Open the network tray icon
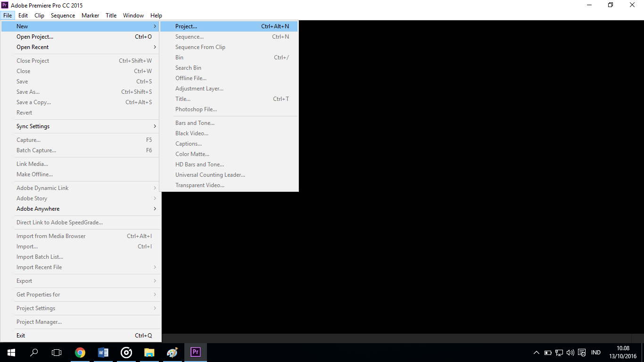 [x=559, y=353]
